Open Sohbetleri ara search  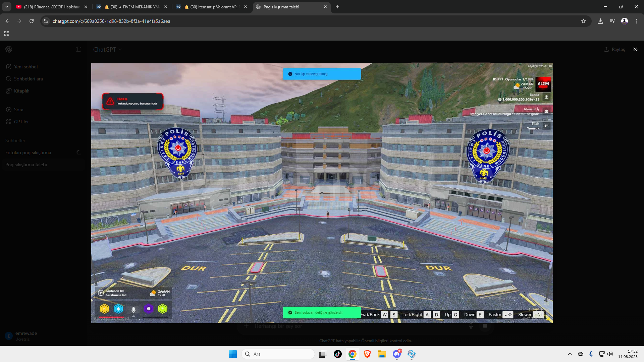click(44, 79)
